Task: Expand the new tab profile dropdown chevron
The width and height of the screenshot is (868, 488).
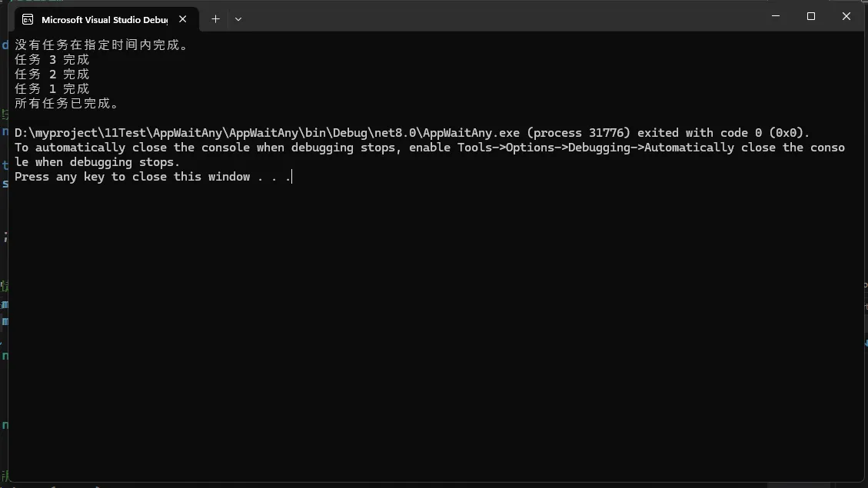Action: click(238, 18)
